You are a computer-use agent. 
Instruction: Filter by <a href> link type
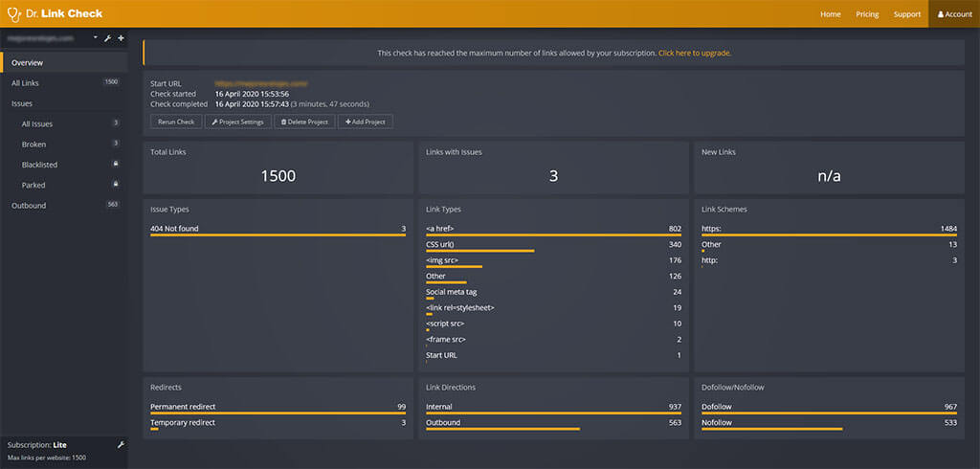(x=554, y=230)
